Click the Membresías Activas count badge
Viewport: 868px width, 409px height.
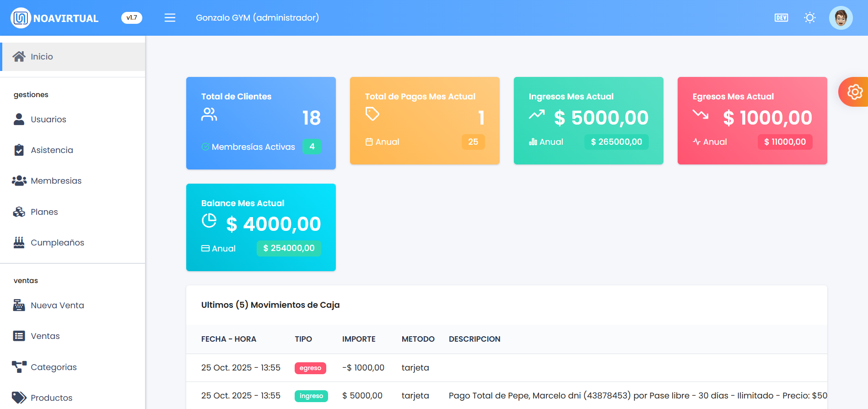pyautogui.click(x=312, y=147)
